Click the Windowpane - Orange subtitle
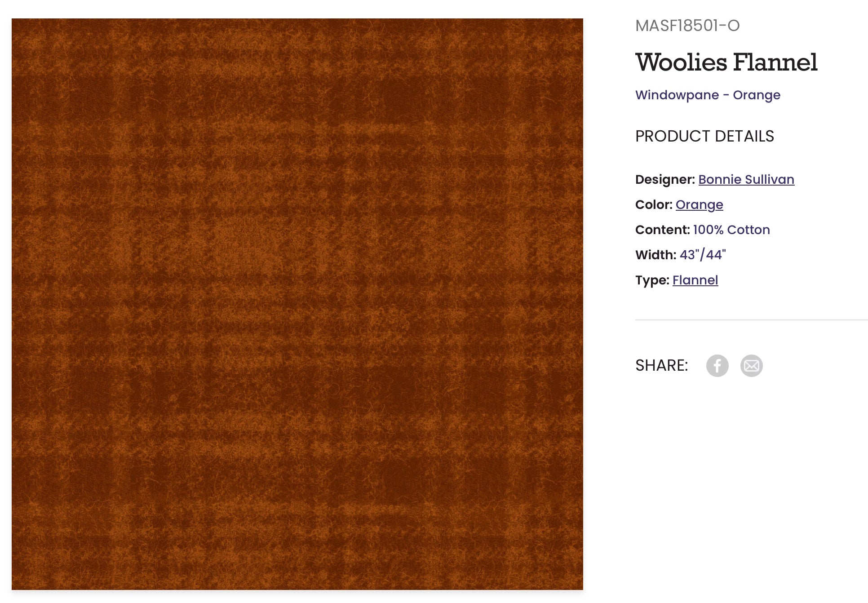The height and width of the screenshot is (603, 868). [x=708, y=95]
